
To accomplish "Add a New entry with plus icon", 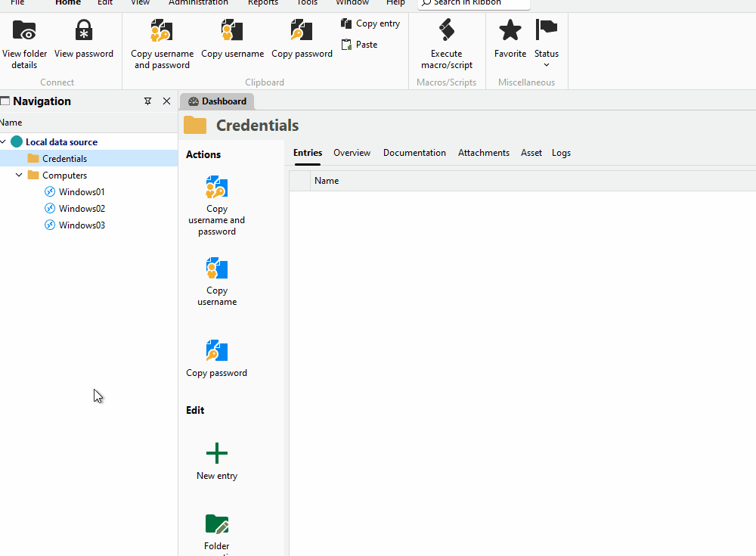I will 217,461.
